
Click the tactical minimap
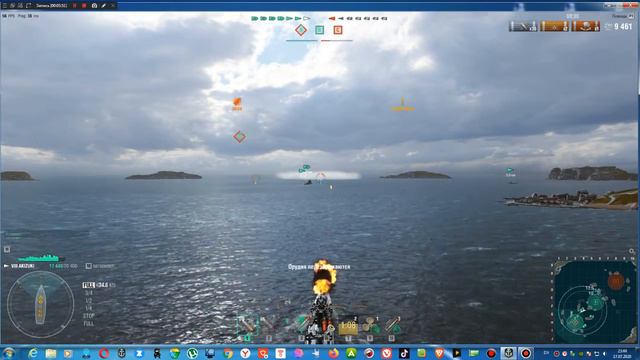(x=595, y=301)
